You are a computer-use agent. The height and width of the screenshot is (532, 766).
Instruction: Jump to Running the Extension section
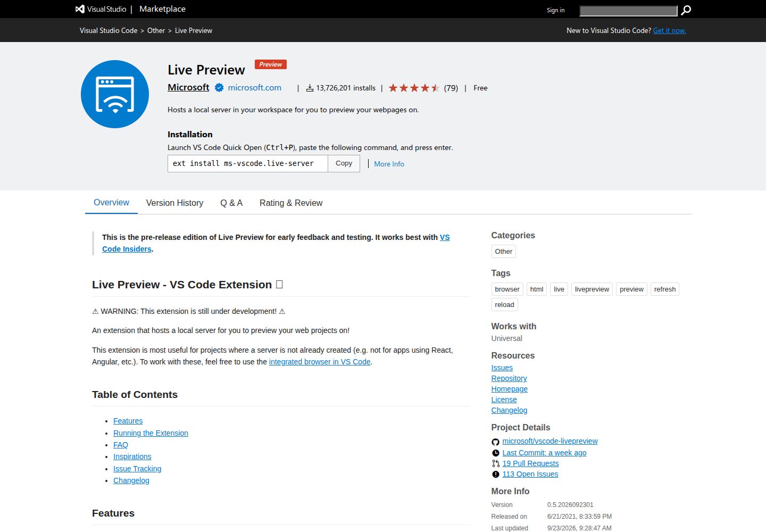click(151, 433)
